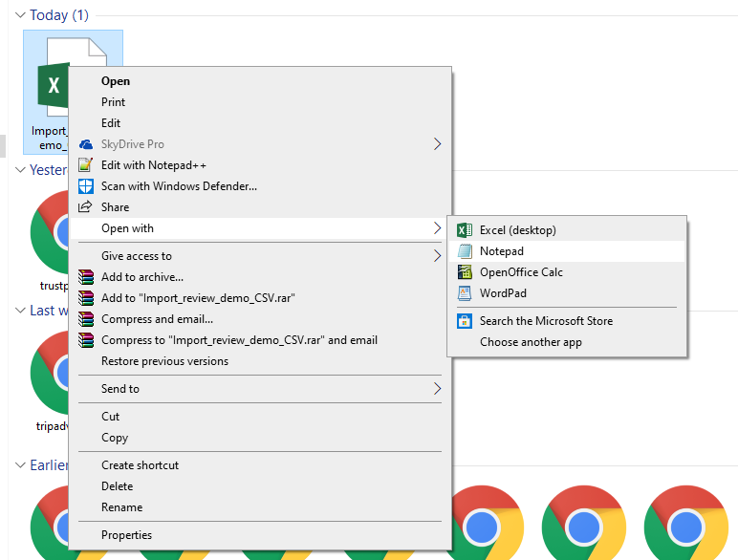Viewport: 738px width, 560px height.
Task: Open the file with OpenOffice Calc
Action: [567, 272]
